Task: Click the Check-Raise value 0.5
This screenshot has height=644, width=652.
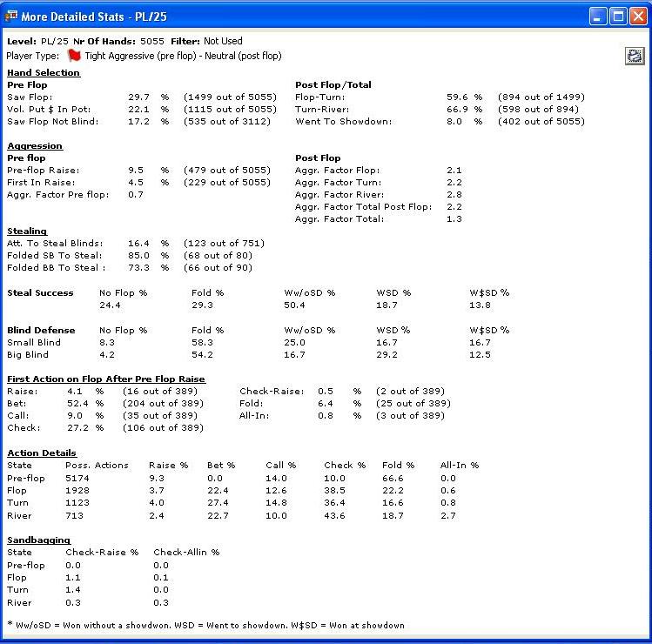Action: tap(326, 392)
